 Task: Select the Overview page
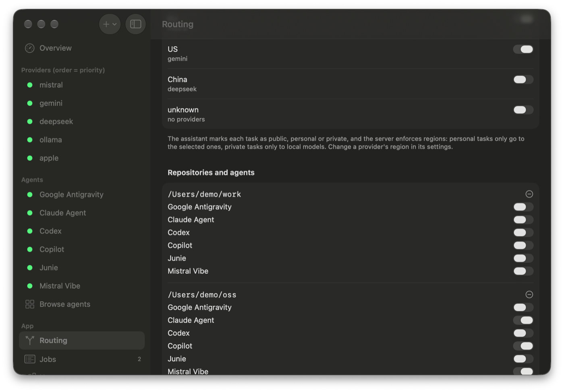[82, 48]
